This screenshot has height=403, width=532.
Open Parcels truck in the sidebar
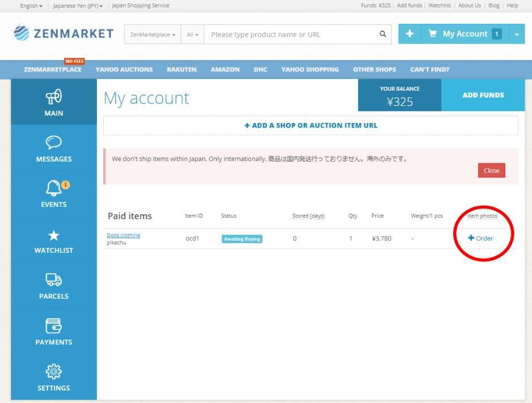coord(54,286)
